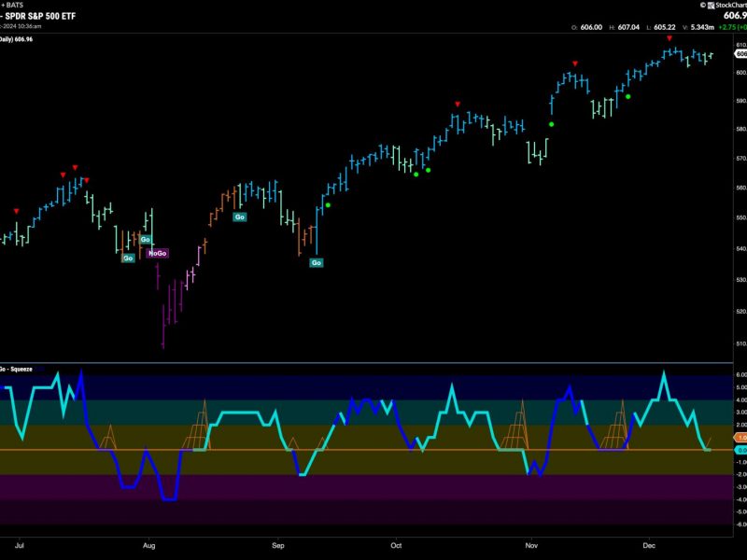Image resolution: width=747 pixels, height=560 pixels.
Task: Select the Daily 606.96 price legend
Action: [16, 39]
